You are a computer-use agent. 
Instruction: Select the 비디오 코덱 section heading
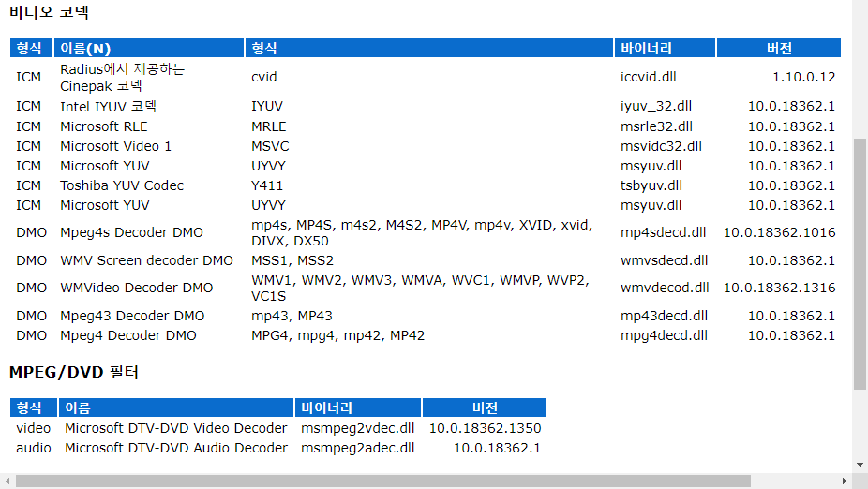pos(50,12)
